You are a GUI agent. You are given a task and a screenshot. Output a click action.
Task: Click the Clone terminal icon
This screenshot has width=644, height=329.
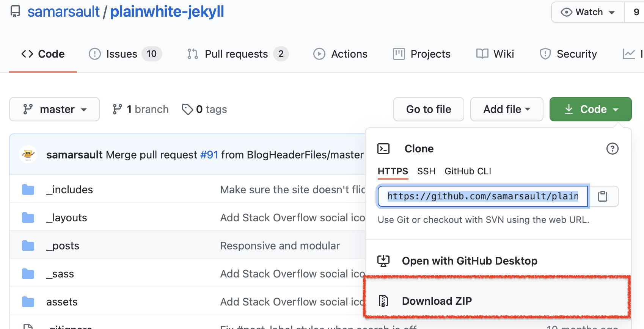coord(383,149)
